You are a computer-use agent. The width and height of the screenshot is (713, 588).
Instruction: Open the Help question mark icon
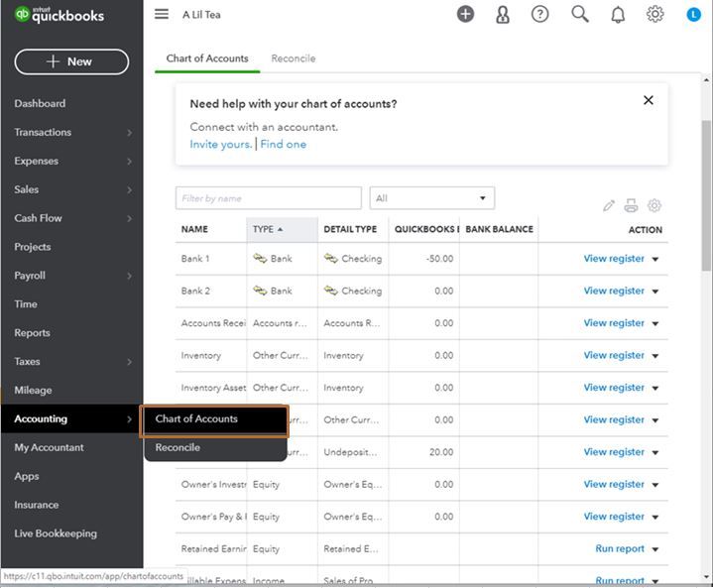click(x=539, y=14)
